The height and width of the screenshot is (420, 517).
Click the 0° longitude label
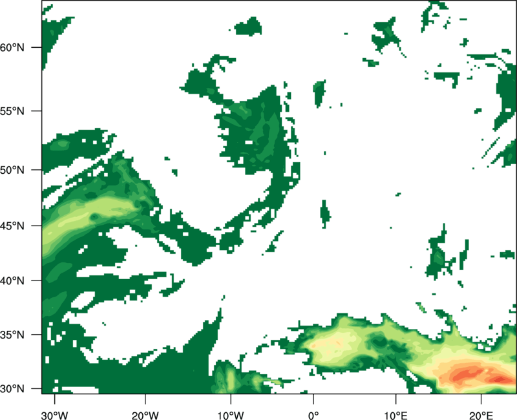click(x=313, y=415)
